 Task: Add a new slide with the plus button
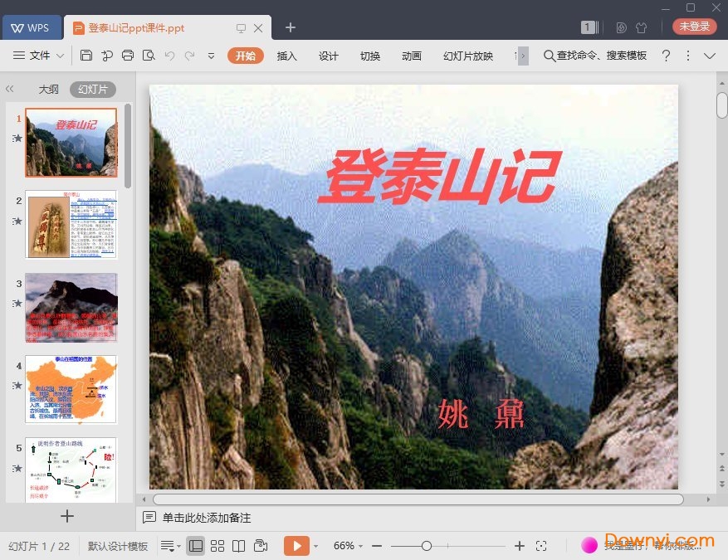tap(66, 516)
